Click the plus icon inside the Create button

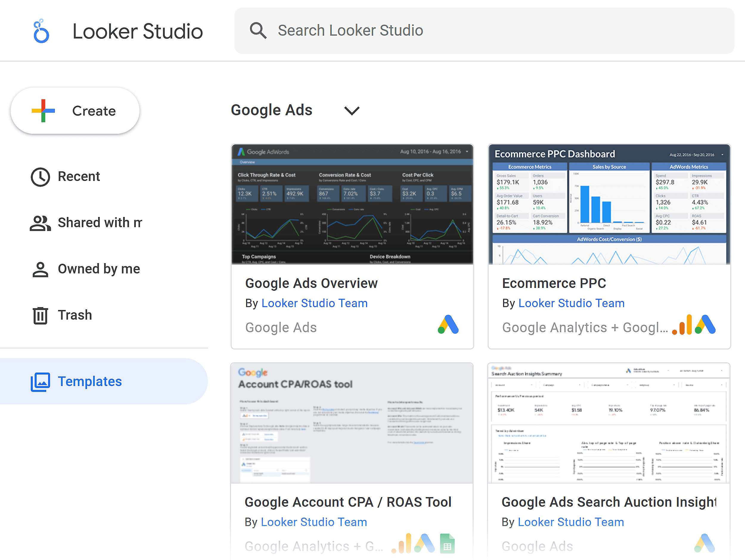[43, 111]
